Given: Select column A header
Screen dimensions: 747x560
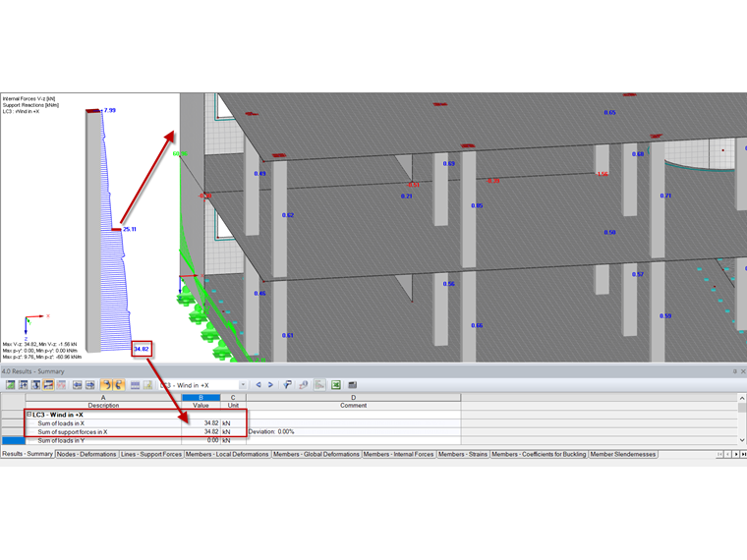Looking at the screenshot, I should tap(103, 397).
